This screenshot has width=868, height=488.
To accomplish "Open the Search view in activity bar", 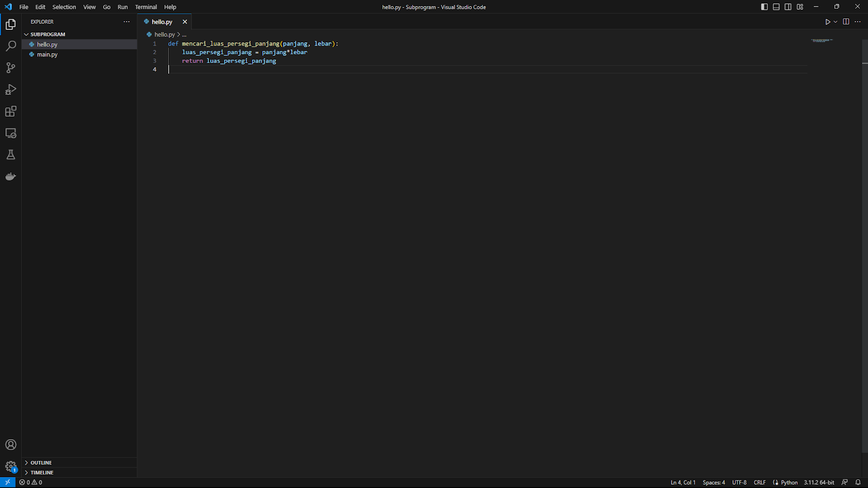I will tap(11, 46).
